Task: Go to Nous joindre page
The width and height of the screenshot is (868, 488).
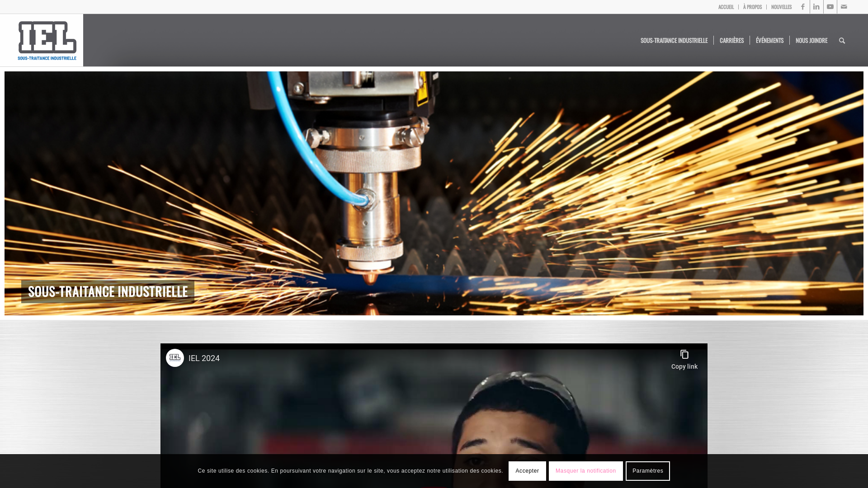Action: point(811,40)
